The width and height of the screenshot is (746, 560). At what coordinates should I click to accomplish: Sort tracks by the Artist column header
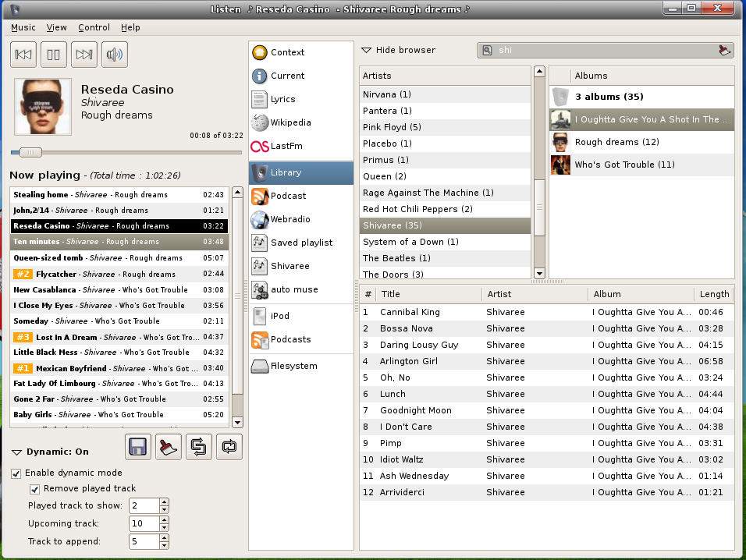[535, 294]
